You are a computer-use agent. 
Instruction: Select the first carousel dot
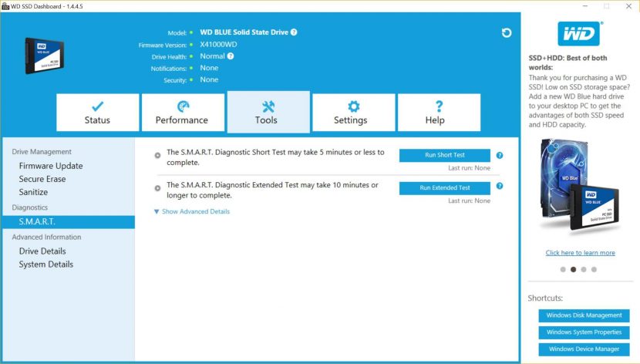click(x=563, y=269)
